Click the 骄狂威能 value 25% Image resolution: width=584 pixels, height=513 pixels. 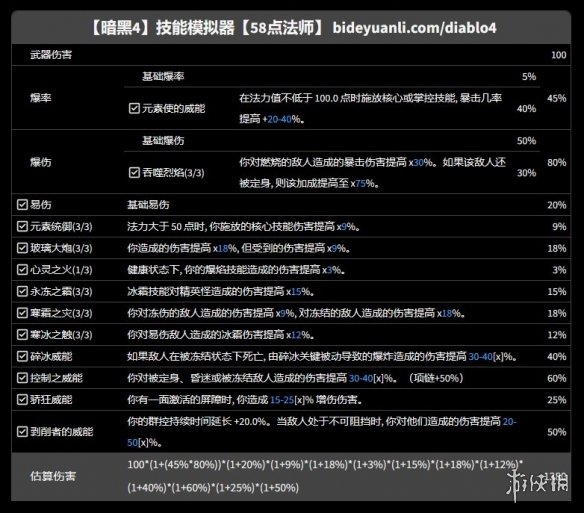coord(557,400)
